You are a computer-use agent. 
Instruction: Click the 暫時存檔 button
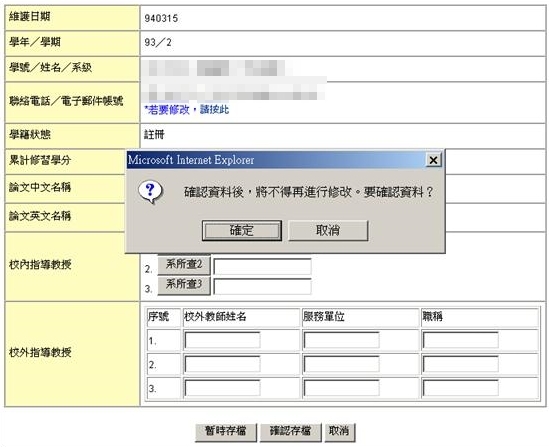click(226, 432)
